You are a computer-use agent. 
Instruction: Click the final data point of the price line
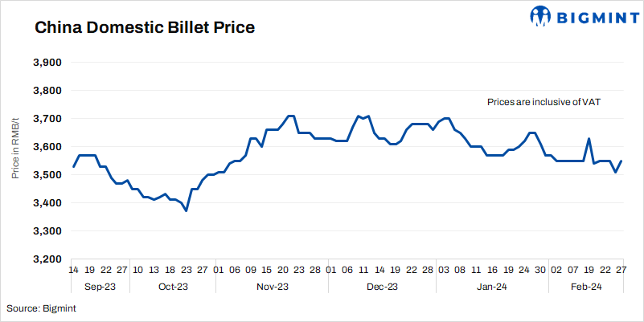[621, 161]
